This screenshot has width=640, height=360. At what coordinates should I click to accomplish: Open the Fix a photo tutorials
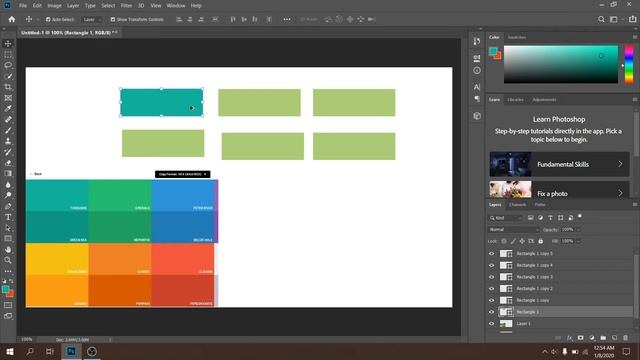point(560,190)
